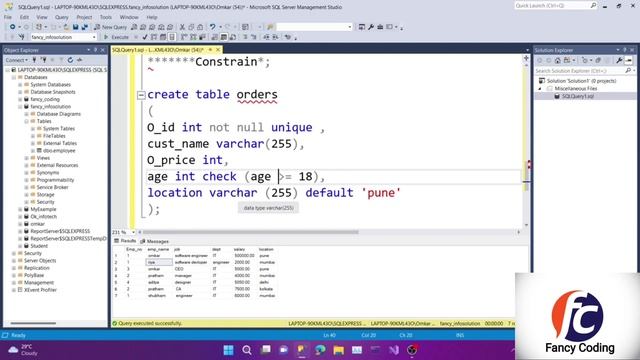
Task: Open the Toolbox icon in main toolbar
Action: [380, 27]
